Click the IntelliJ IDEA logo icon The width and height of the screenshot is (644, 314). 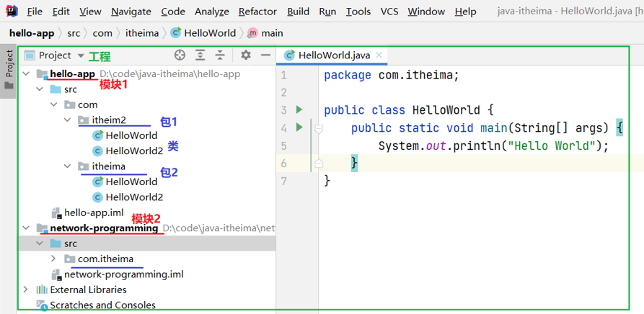click(12, 11)
